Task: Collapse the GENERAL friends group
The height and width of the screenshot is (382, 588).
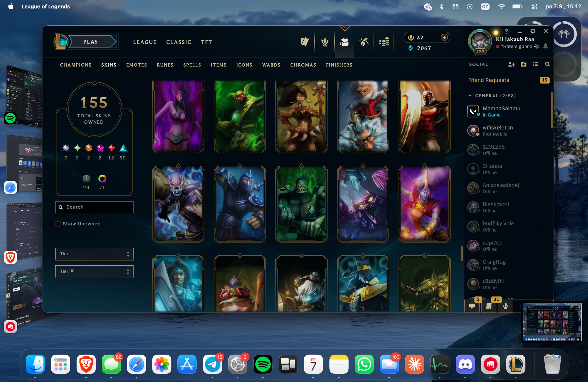Action: pos(470,95)
